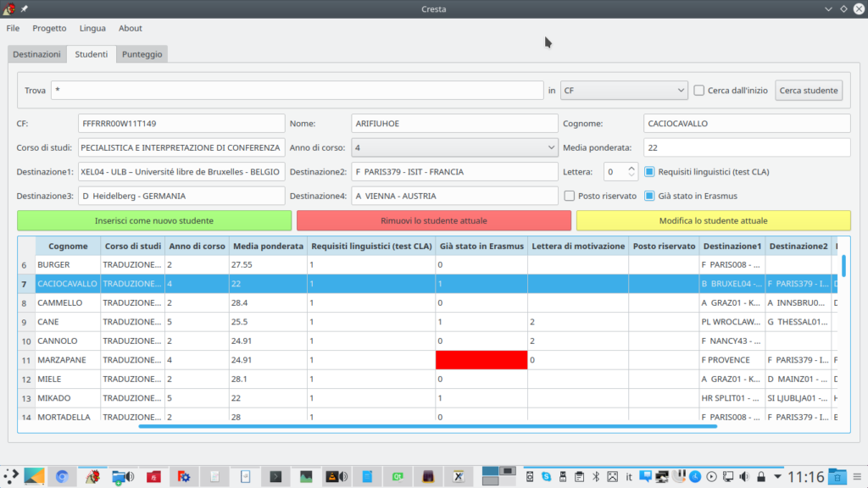This screenshot has width=868, height=488.
Task: Switch to the Cresta rooster taskbar icon
Action: coord(92,476)
